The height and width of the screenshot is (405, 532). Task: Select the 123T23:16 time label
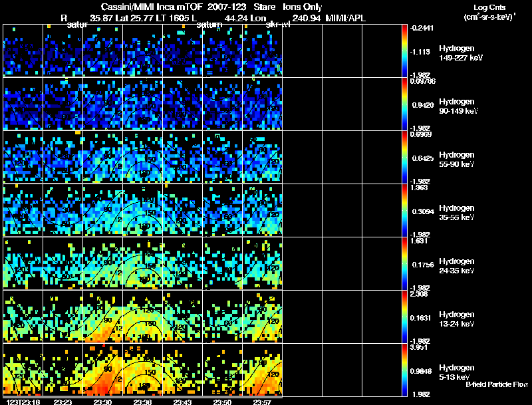[23, 402]
